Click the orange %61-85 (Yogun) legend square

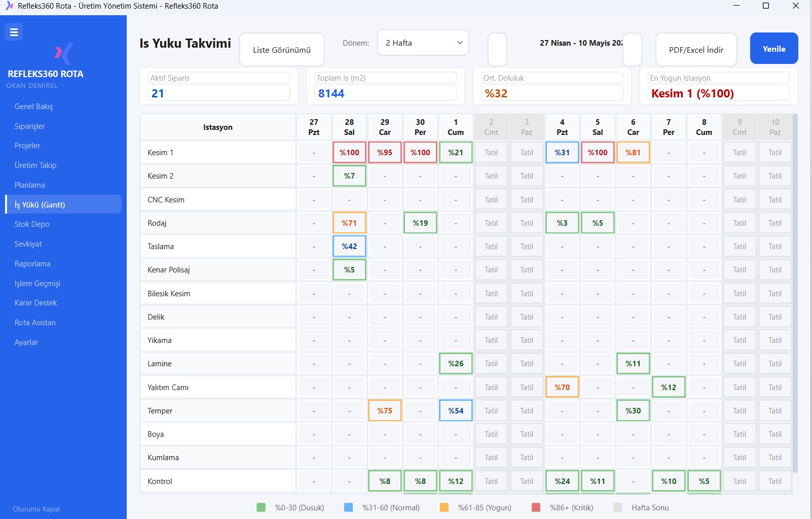click(444, 507)
